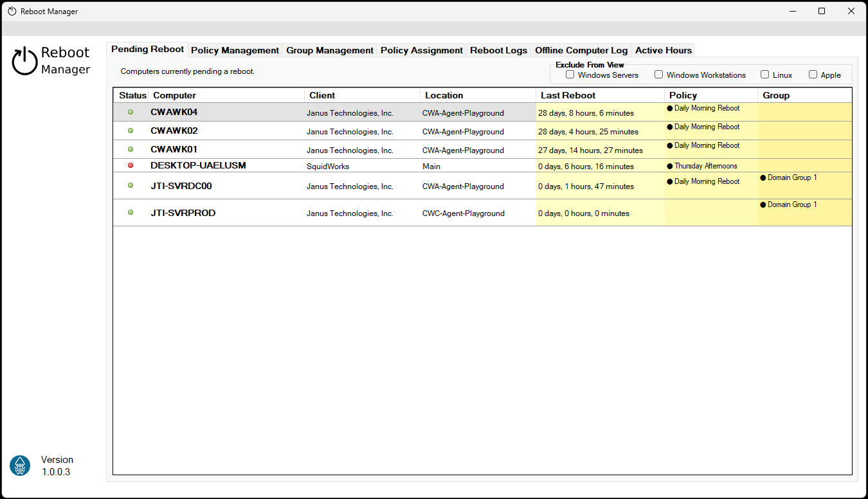
Task: Exclude Windows Workstations from view
Action: (x=658, y=75)
